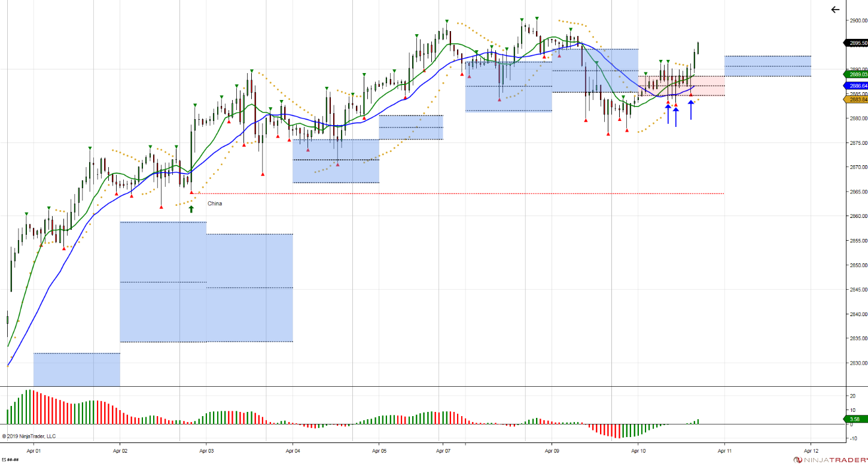Click the Apr 02 date label
The height and width of the screenshot is (464, 868).
[120, 450]
